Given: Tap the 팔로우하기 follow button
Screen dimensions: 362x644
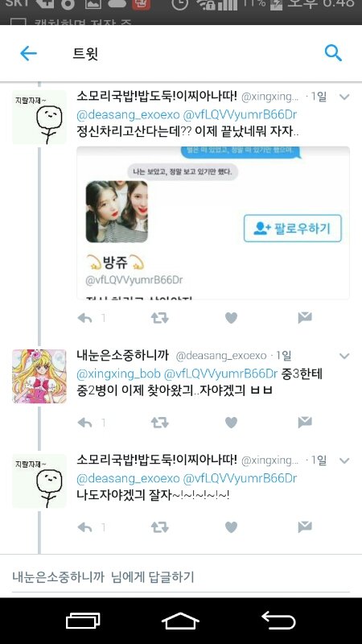Looking at the screenshot, I should tap(293, 229).
